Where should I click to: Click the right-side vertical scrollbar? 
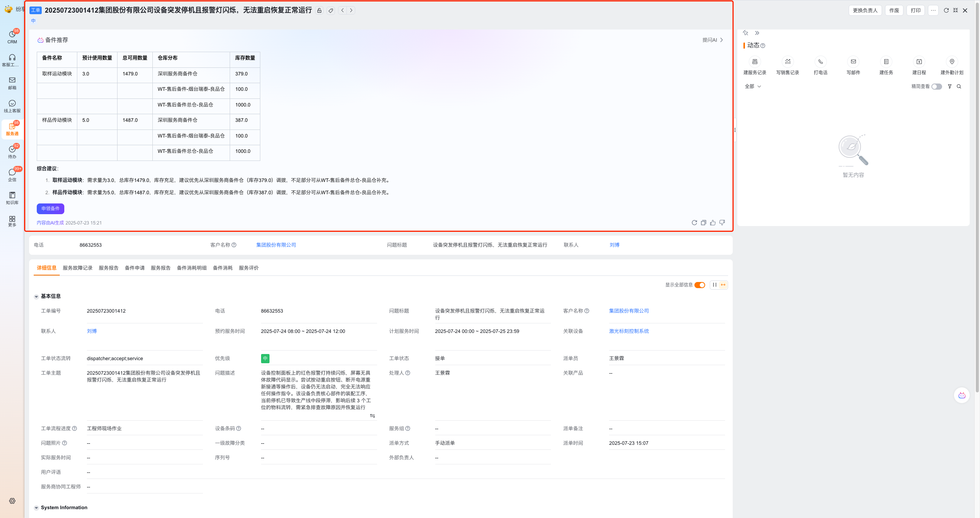click(x=977, y=192)
